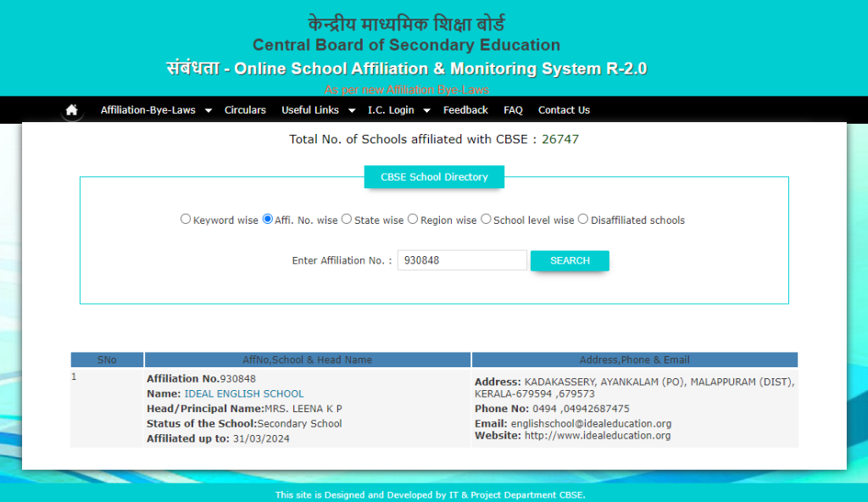Open the Contact Us page

pyautogui.click(x=564, y=110)
